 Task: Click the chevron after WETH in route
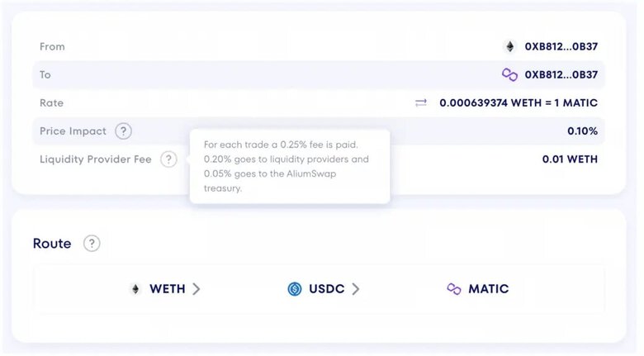point(197,289)
